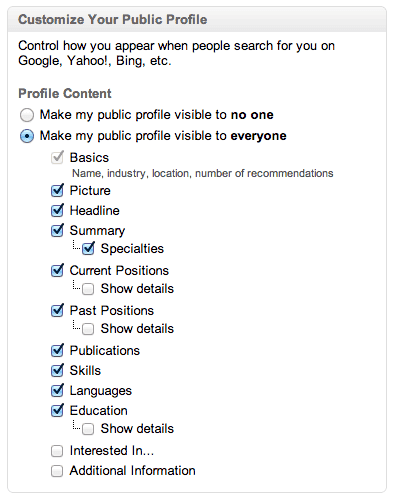The width and height of the screenshot is (396, 502).
Task: Disable the Languages checkbox
Action: pyautogui.click(x=57, y=391)
